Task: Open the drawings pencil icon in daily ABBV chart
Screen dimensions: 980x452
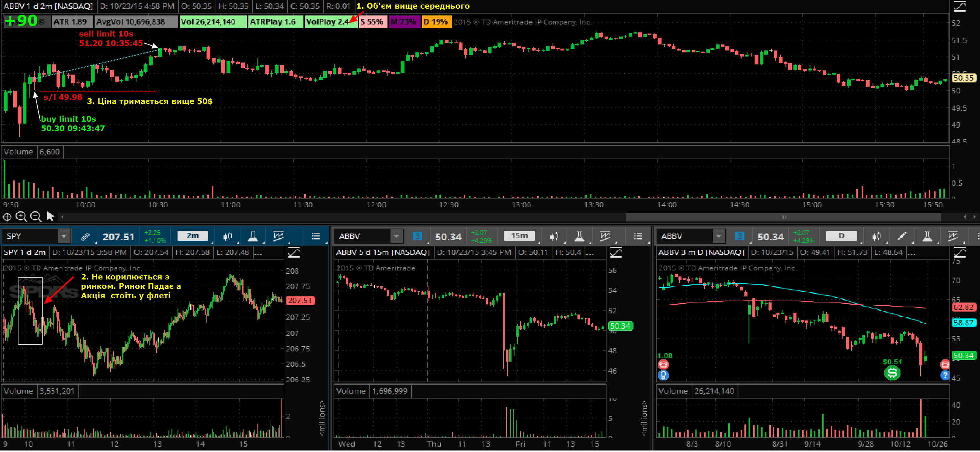Action: (x=901, y=237)
